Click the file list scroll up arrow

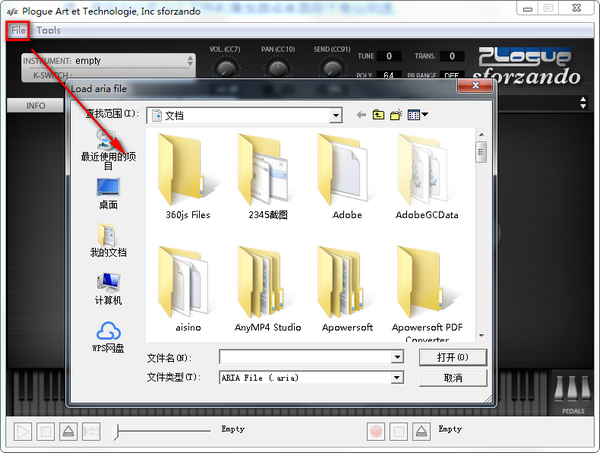click(481, 135)
